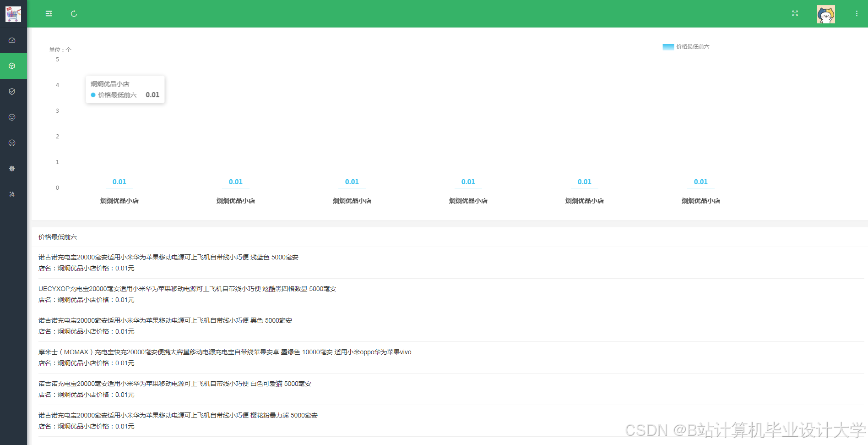The height and width of the screenshot is (445, 868).
Task: Open the wrench tools sidebar icon
Action: tap(12, 194)
